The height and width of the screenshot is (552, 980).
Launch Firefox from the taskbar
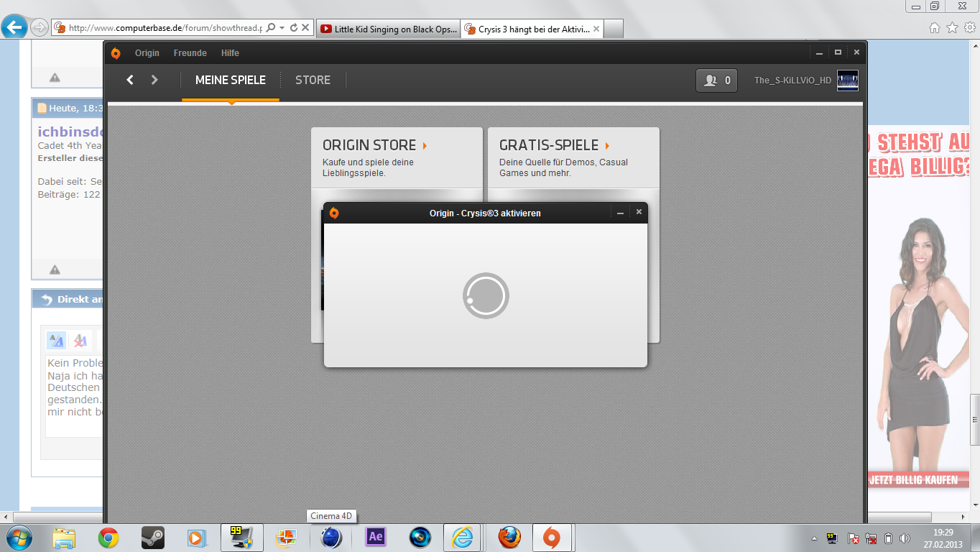[510, 538]
